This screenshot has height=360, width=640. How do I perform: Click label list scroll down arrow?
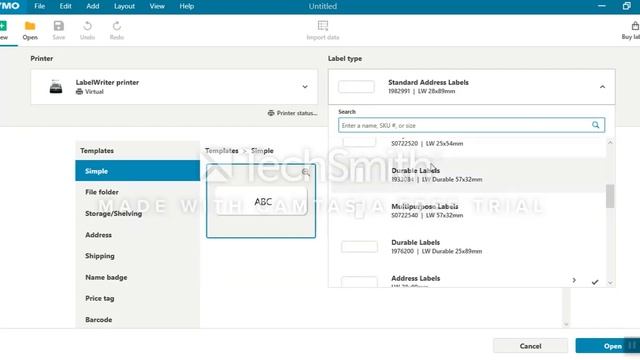pos(610,283)
